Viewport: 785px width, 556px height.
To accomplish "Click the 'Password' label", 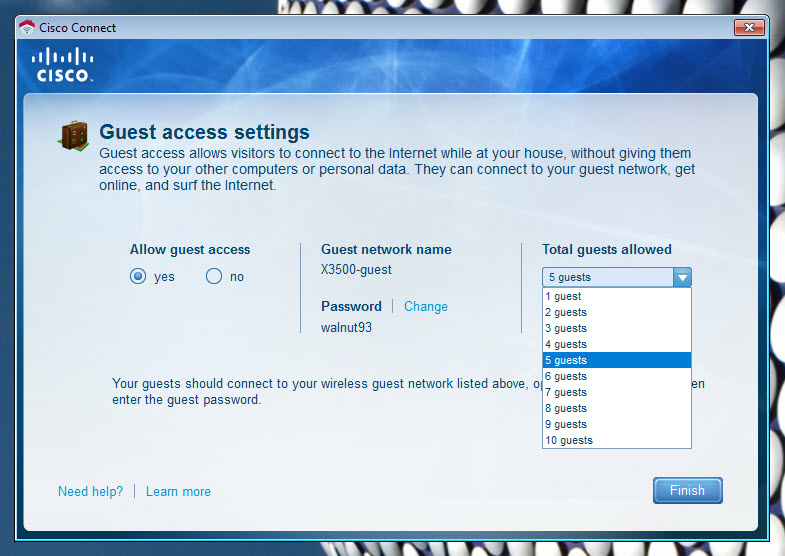I will (351, 306).
